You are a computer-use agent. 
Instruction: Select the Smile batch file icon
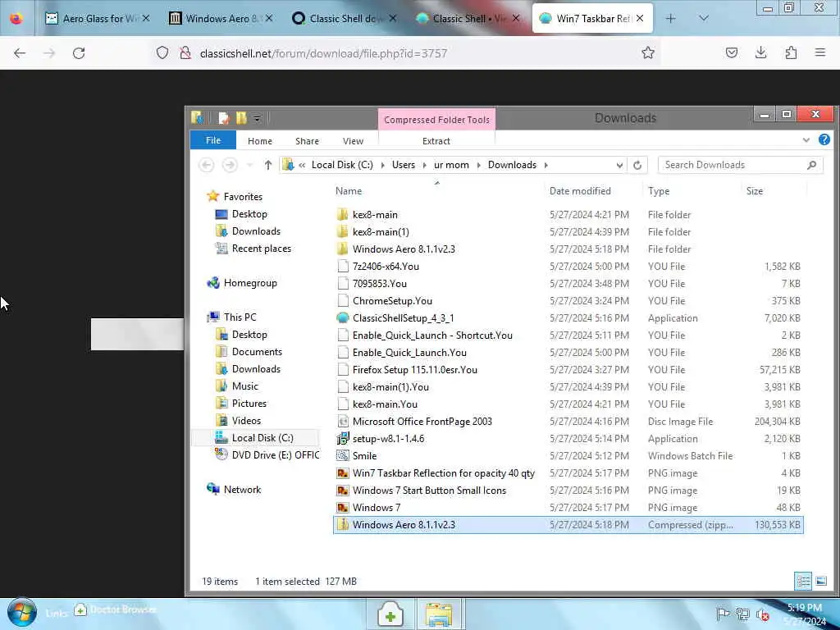pyautogui.click(x=342, y=455)
